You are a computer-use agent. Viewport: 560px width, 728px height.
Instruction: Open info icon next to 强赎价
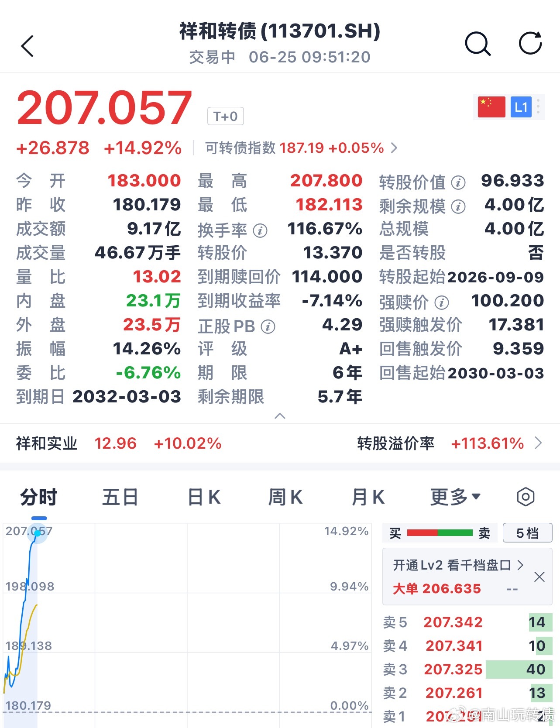pos(442,302)
